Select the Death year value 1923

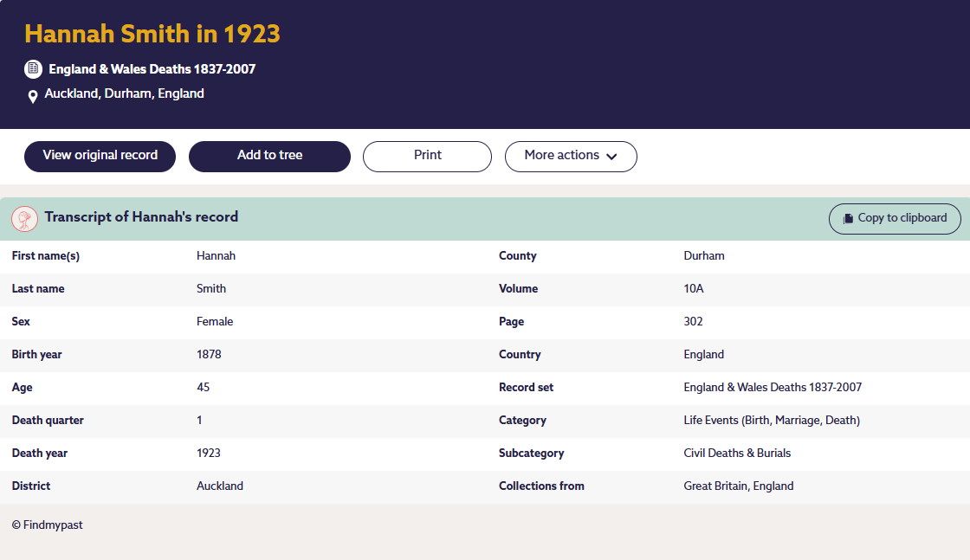point(209,453)
